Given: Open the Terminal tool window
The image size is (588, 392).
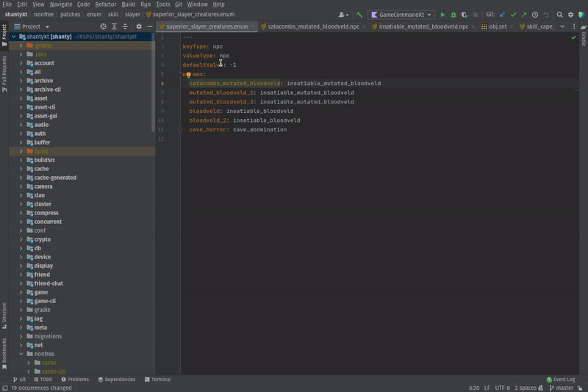Looking at the screenshot, I should pos(157,380).
